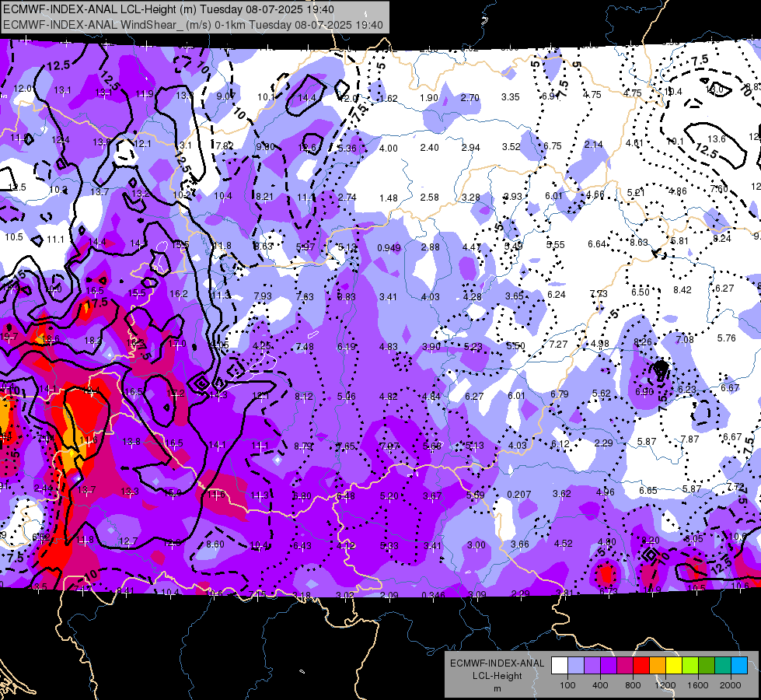
Task: Click the WindShear 0-1km title line
Action: click(x=193, y=25)
